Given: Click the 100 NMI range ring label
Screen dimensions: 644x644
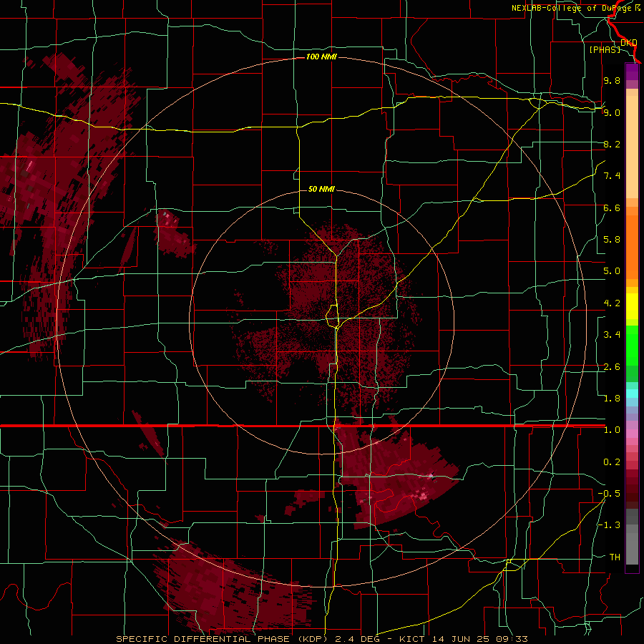Looking at the screenshot, I should pyautogui.click(x=321, y=57).
